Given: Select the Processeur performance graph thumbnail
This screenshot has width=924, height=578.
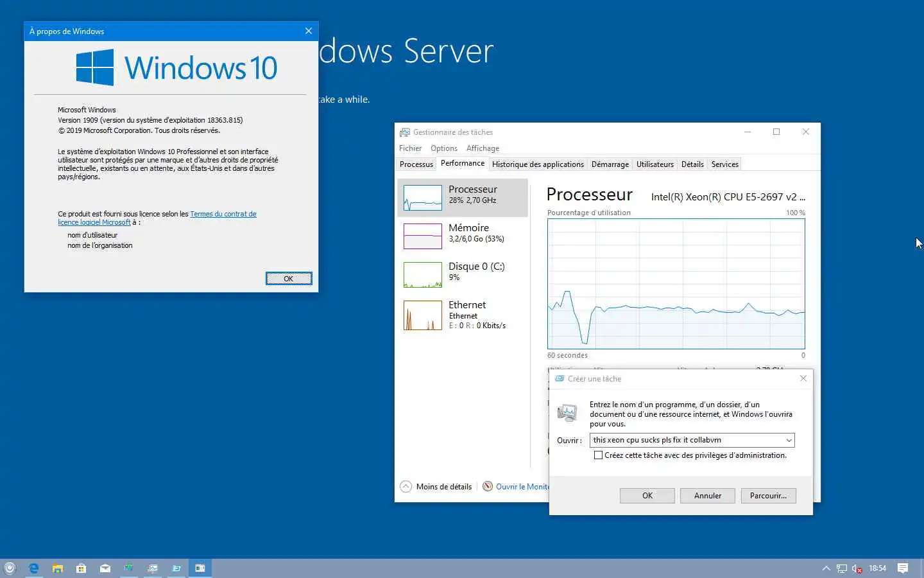Looking at the screenshot, I should click(423, 198).
